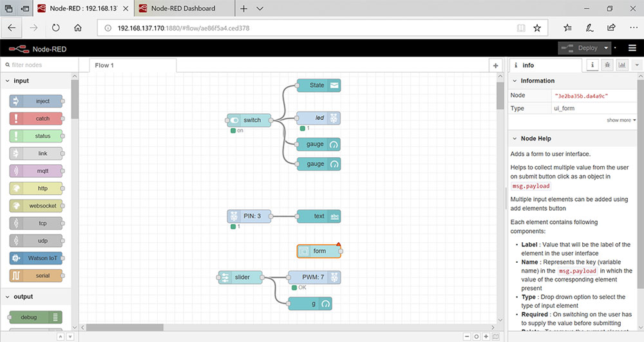The width and height of the screenshot is (644, 342).
Task: Click the browser refresh icon
Action: [56, 28]
